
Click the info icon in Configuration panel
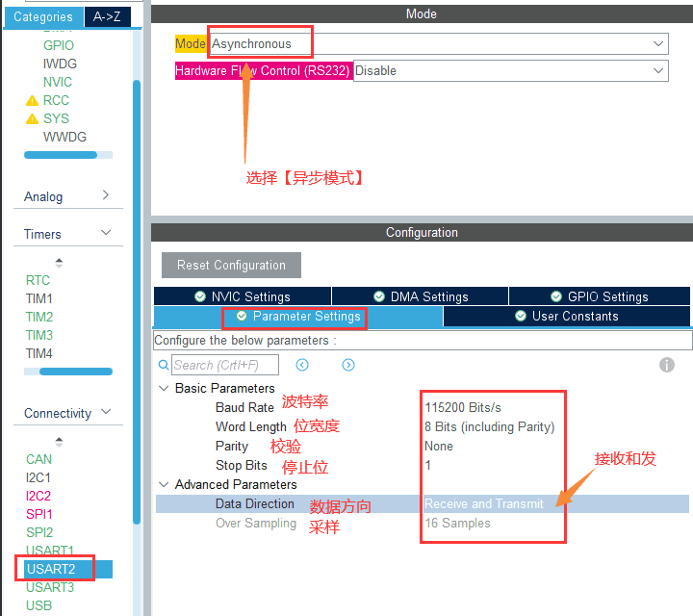[x=667, y=365]
